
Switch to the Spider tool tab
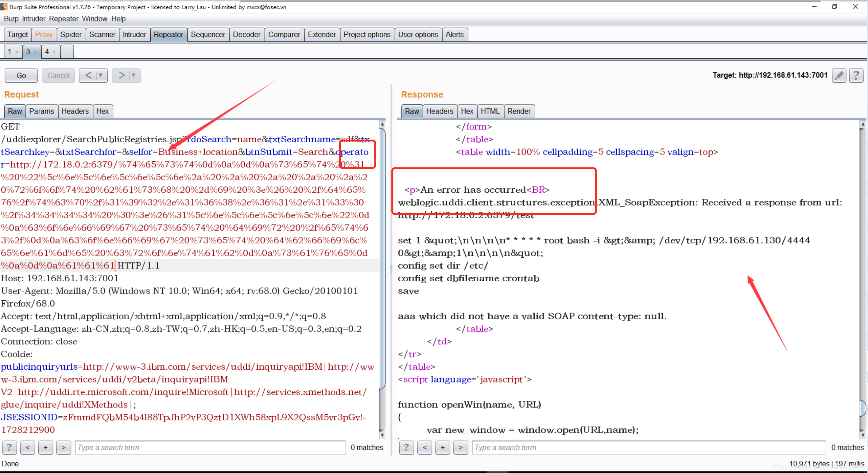click(71, 34)
